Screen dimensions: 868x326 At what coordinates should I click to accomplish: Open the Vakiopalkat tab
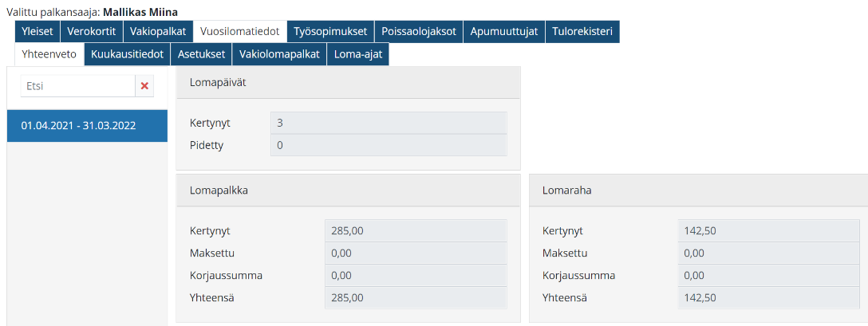click(x=158, y=31)
